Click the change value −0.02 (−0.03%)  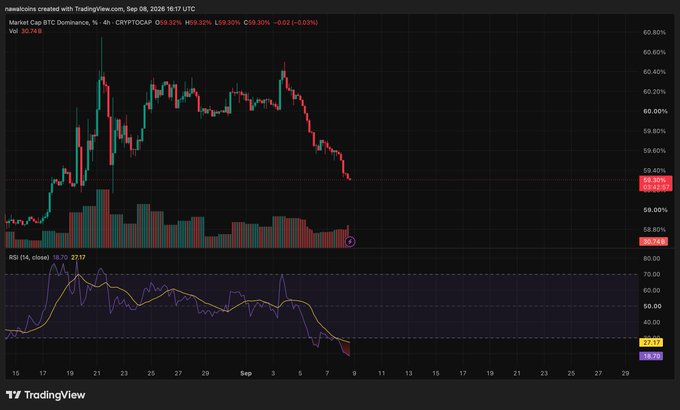point(296,23)
